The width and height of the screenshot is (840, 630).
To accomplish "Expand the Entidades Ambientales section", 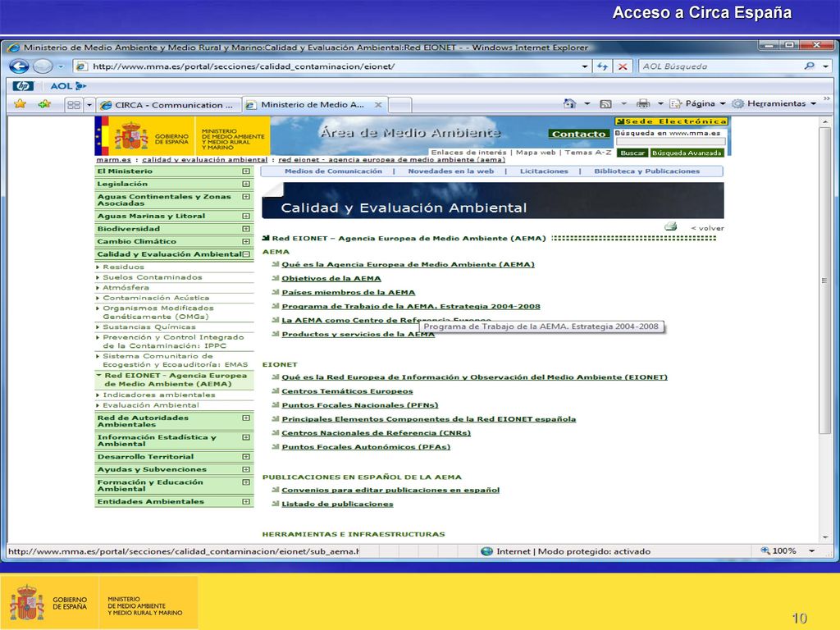I will pos(246,502).
